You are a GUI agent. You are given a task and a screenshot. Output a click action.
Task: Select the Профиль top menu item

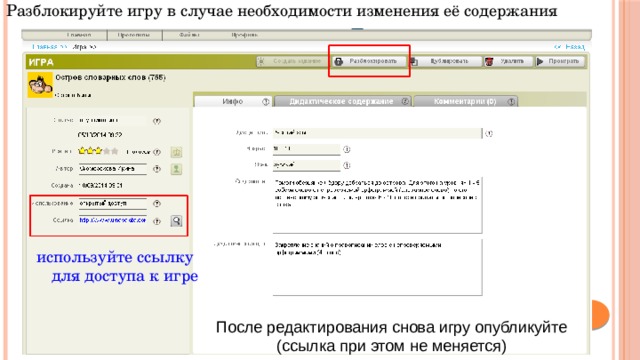[x=244, y=35]
